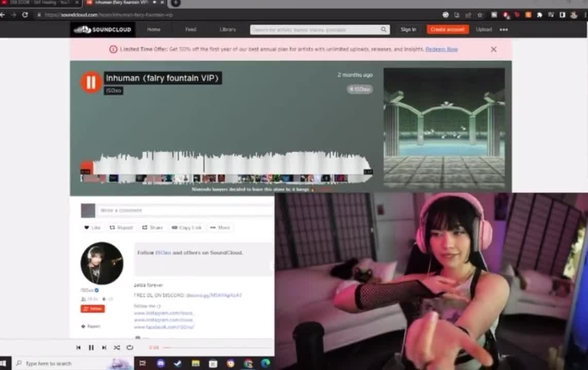The height and width of the screenshot is (370, 588).
Task: Click the Copy Link button
Action: [186, 227]
